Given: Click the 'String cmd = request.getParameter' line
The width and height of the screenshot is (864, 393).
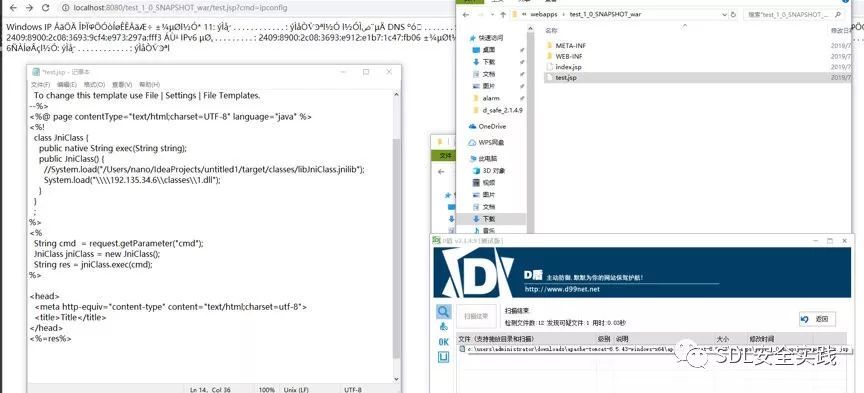Looking at the screenshot, I should point(119,243).
